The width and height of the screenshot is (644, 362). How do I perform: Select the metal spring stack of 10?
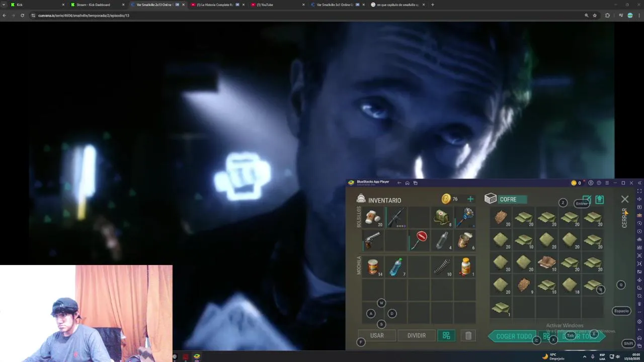[442, 266]
